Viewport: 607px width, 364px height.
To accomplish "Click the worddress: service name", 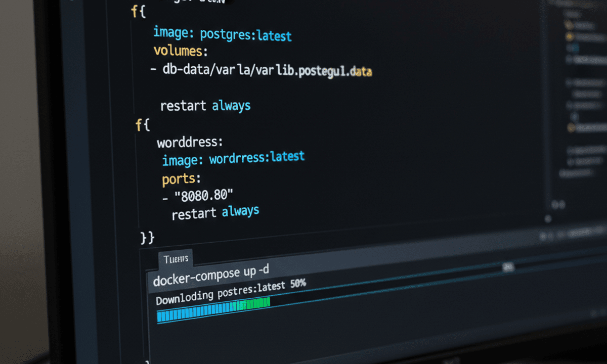I will (x=190, y=142).
